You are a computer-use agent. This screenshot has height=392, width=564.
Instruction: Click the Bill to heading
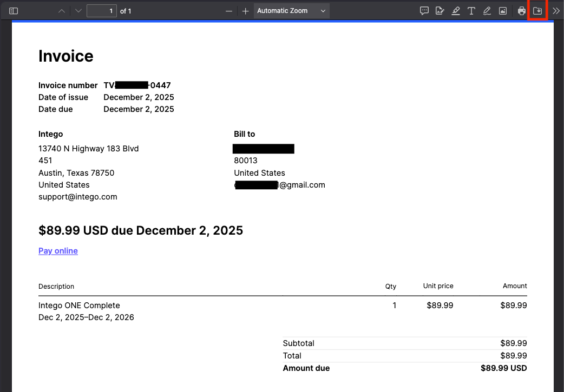(x=245, y=134)
